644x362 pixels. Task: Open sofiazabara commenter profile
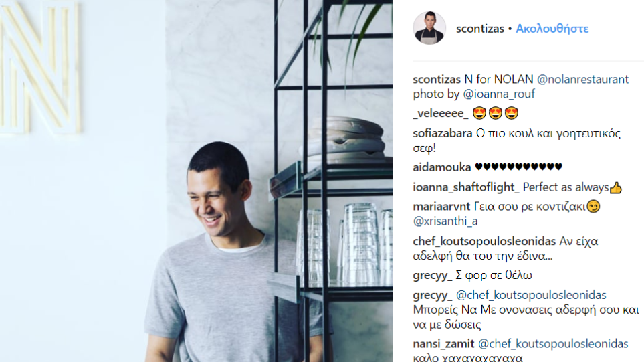tap(442, 134)
